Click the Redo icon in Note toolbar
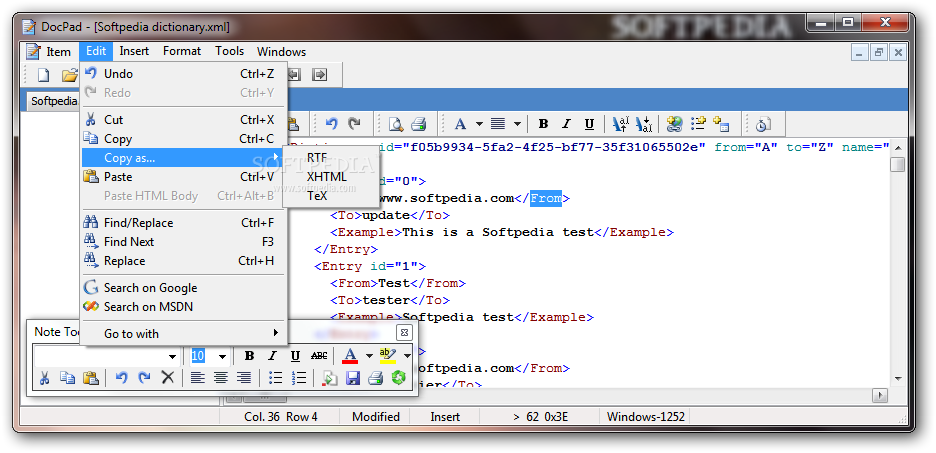936x453 pixels. (144, 377)
